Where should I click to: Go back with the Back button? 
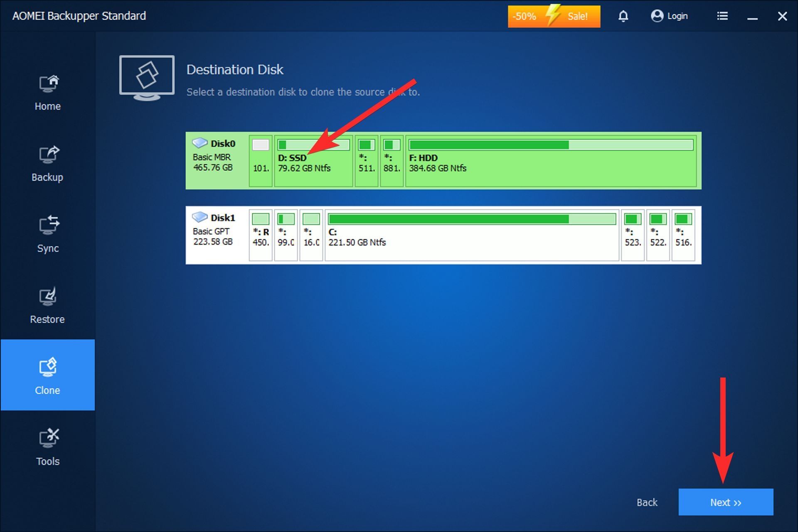647,502
